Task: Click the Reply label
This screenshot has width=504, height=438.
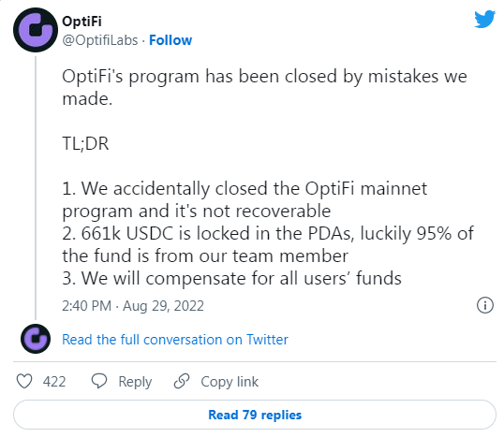Action: 135,382
